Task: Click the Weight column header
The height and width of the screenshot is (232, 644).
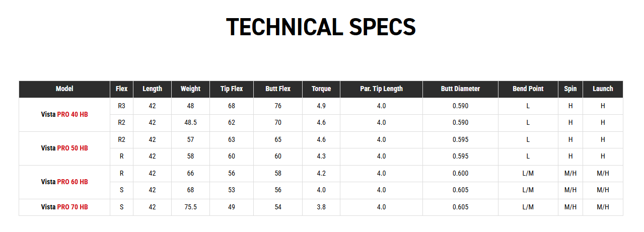Action: click(190, 89)
